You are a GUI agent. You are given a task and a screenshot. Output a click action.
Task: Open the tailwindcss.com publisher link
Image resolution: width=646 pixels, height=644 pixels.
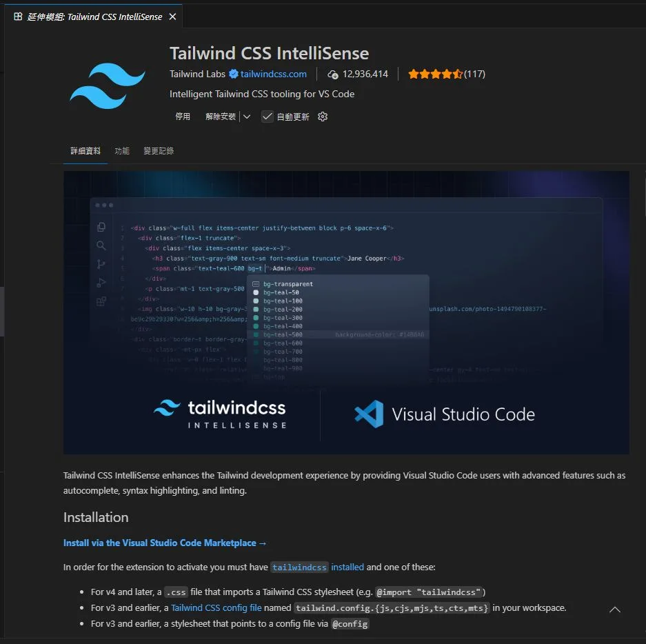(274, 74)
